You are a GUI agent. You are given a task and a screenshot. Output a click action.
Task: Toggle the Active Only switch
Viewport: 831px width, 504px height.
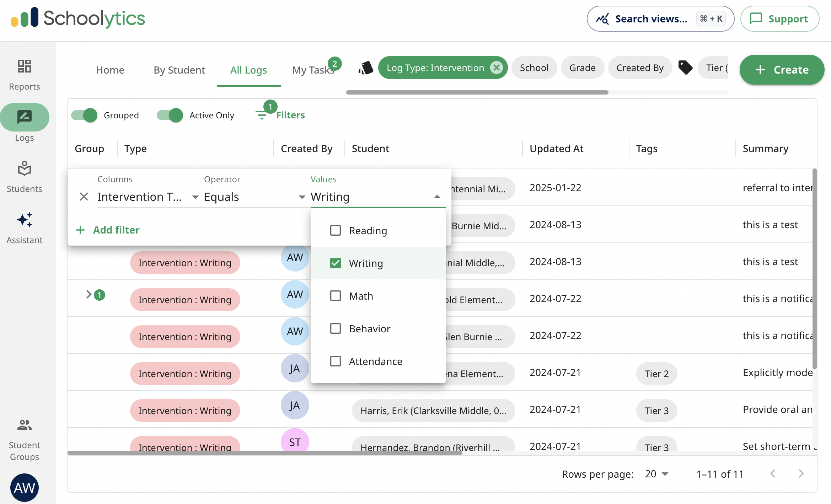170,115
